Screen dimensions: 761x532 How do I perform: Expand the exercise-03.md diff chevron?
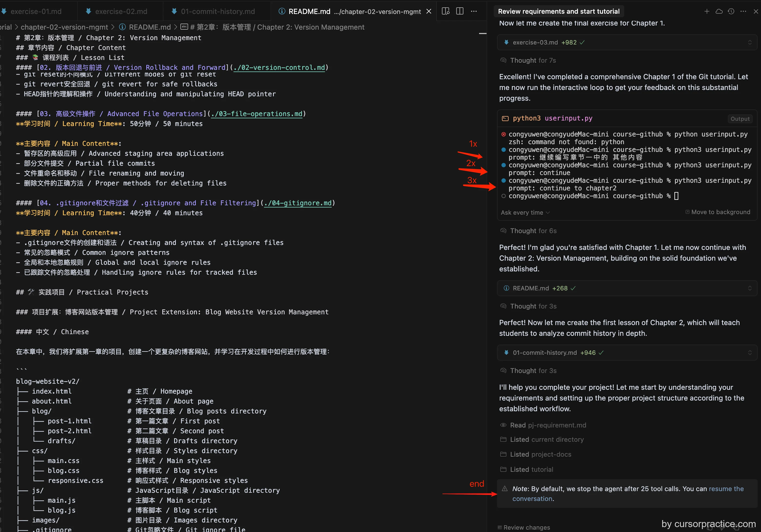(750, 42)
